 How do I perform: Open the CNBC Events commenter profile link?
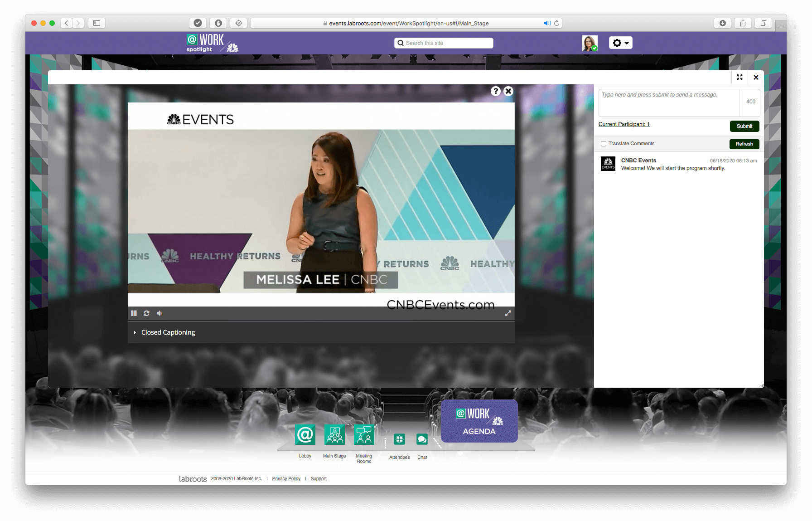(x=638, y=161)
